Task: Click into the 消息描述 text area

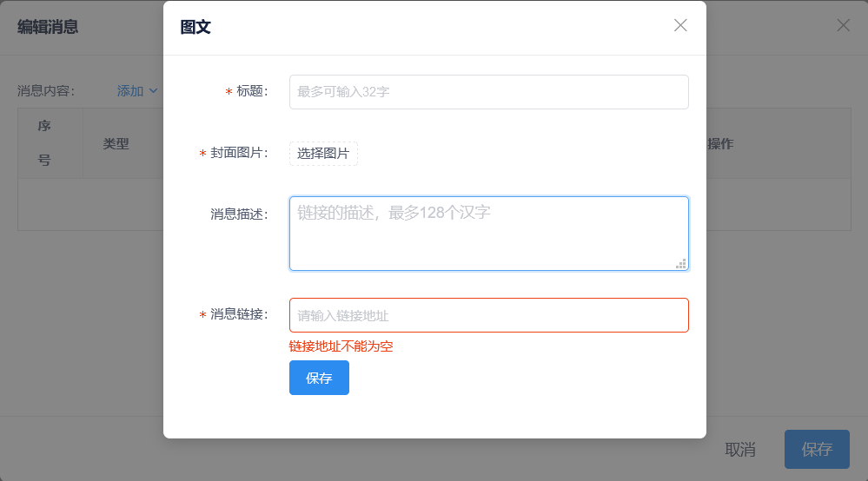Action: [488, 233]
